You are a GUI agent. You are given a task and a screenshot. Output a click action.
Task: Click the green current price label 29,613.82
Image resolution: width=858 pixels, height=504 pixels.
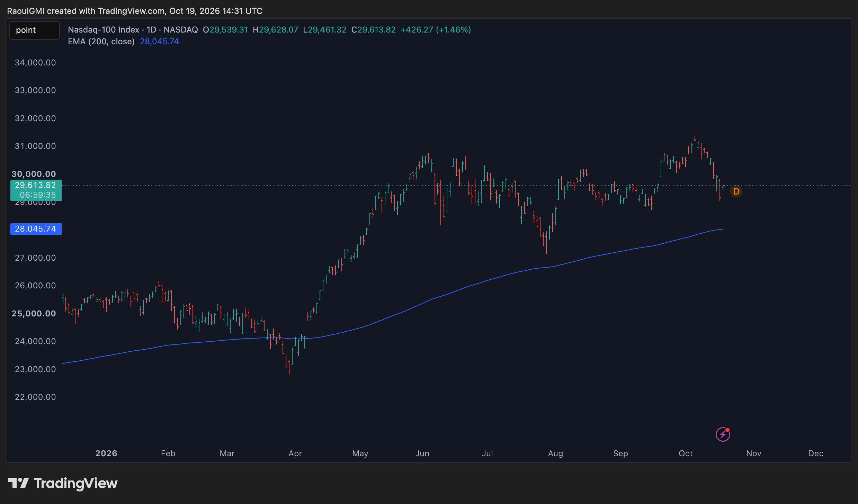(35, 185)
